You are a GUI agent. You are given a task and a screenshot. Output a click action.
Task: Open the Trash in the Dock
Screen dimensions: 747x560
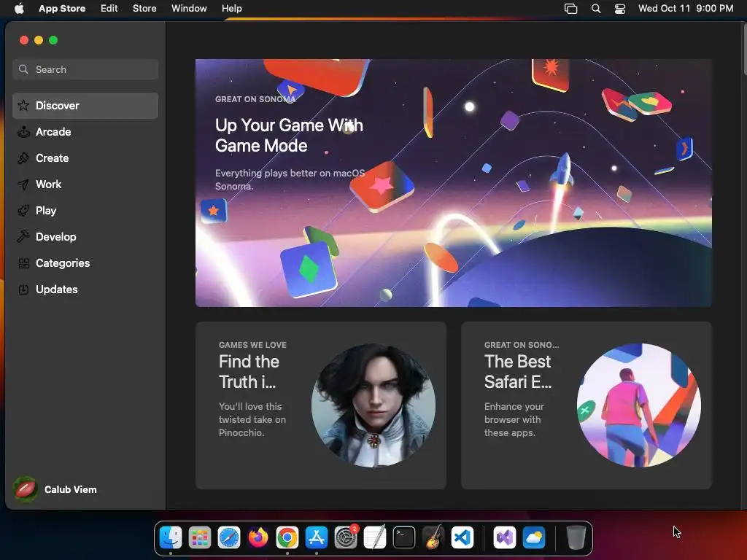pyautogui.click(x=576, y=537)
